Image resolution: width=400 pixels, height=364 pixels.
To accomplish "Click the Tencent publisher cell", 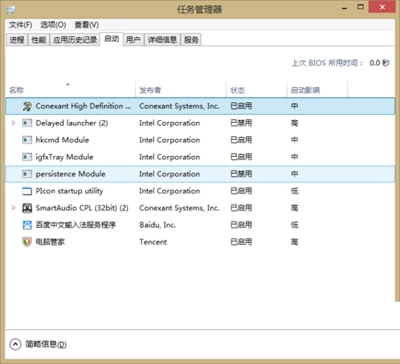I will [x=153, y=242].
